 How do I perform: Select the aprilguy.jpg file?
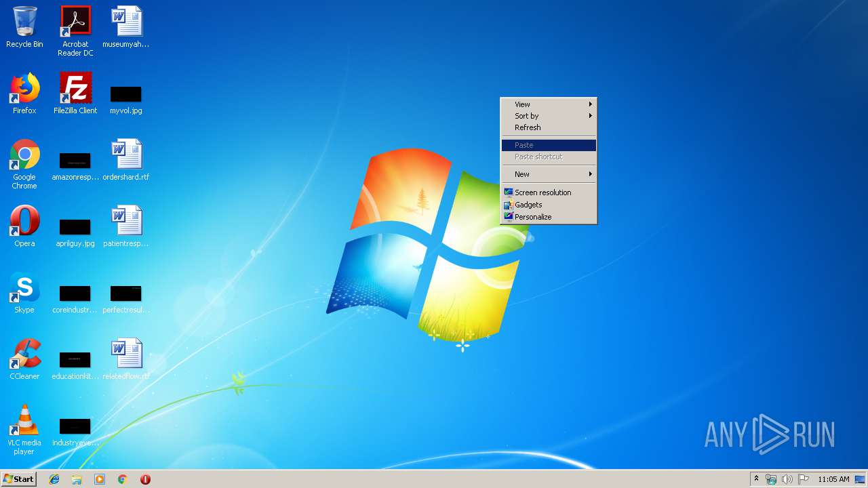75,232
